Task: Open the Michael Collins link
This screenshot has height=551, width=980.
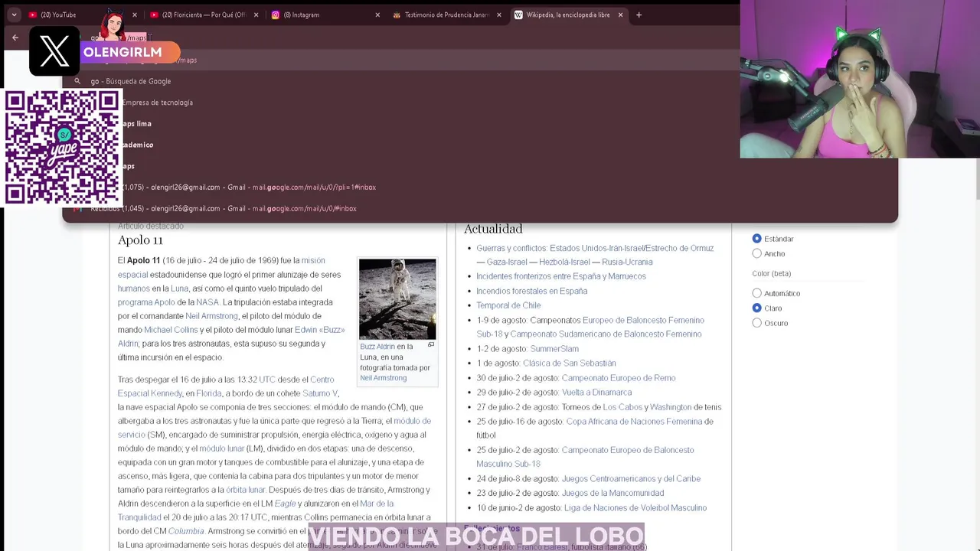Action: pos(171,330)
